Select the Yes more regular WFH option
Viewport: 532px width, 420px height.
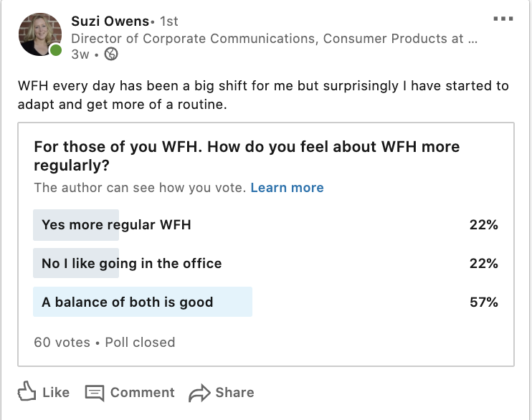click(x=116, y=225)
